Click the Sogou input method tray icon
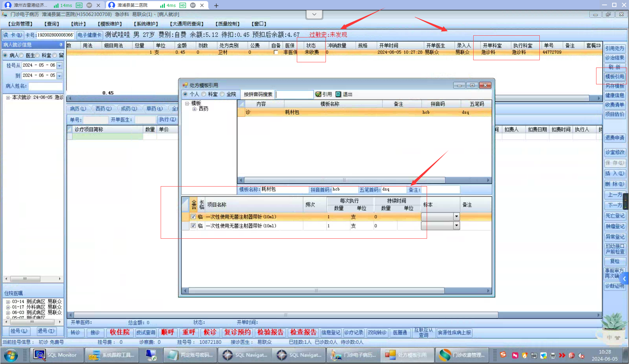The height and width of the screenshot is (364, 629). coord(503,355)
